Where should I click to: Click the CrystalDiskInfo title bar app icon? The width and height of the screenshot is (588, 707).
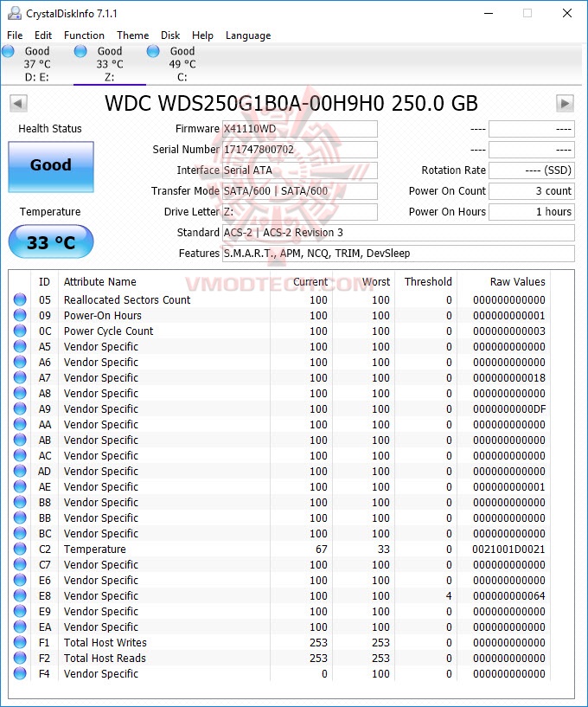click(15, 14)
